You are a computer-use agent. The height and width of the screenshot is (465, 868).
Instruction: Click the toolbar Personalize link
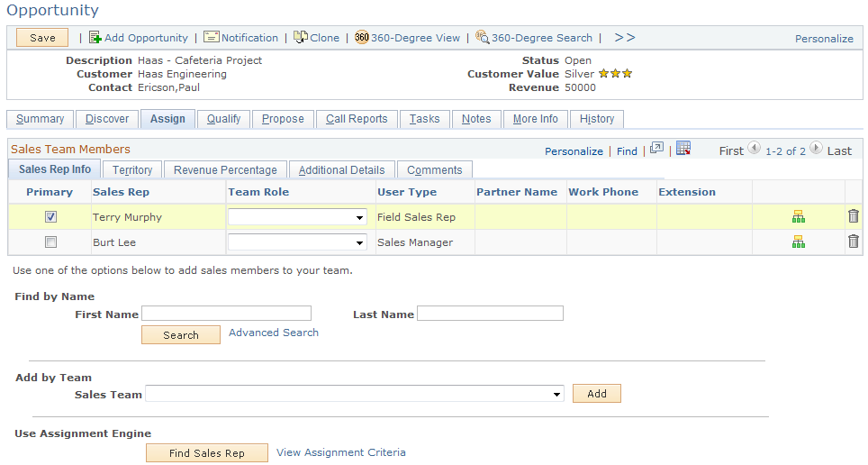824,39
